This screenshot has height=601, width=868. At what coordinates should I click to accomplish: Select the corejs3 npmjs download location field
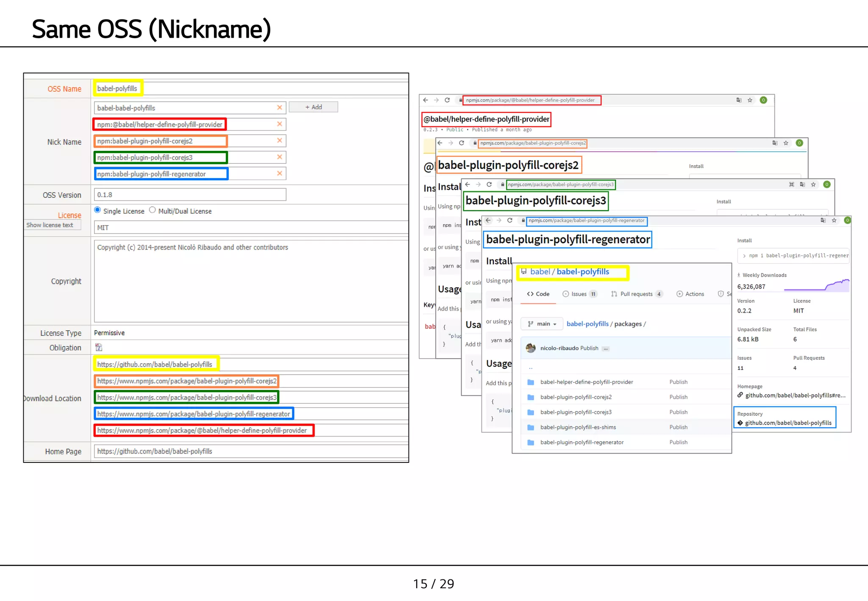(251, 398)
